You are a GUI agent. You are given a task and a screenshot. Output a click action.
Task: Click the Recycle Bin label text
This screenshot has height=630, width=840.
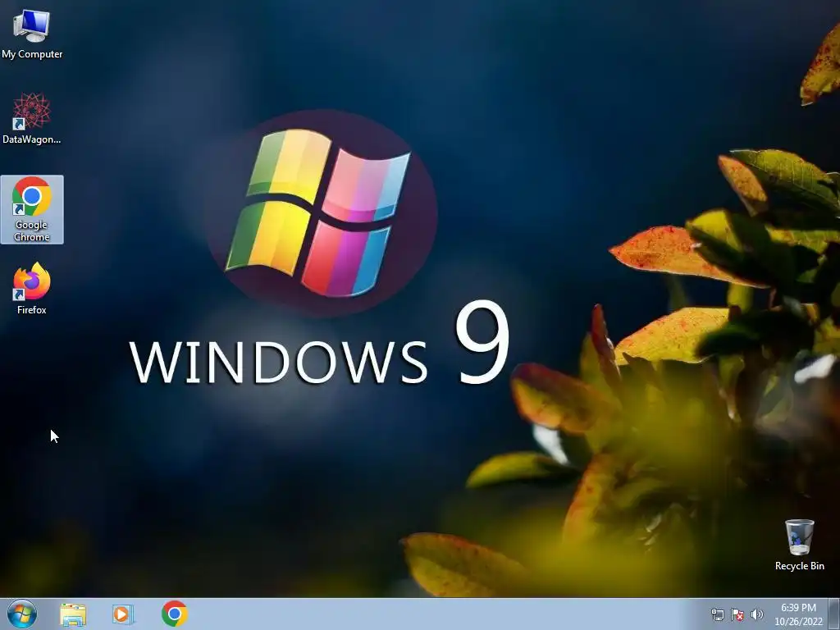[x=799, y=566]
